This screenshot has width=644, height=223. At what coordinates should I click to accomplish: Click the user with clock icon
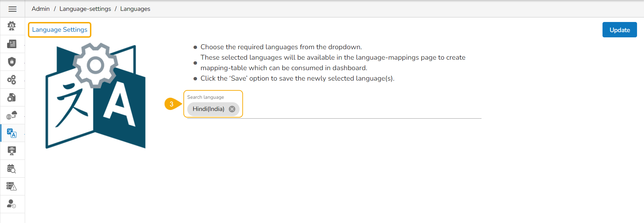(12, 204)
